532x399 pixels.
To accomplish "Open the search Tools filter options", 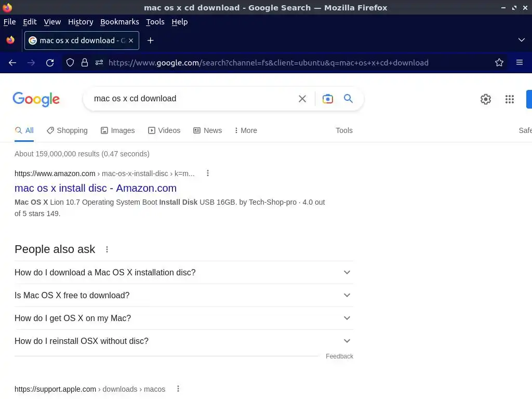I will (x=344, y=130).
